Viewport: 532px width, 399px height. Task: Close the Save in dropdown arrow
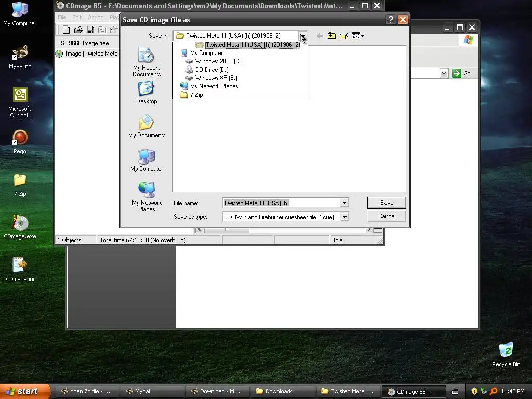[302, 36]
